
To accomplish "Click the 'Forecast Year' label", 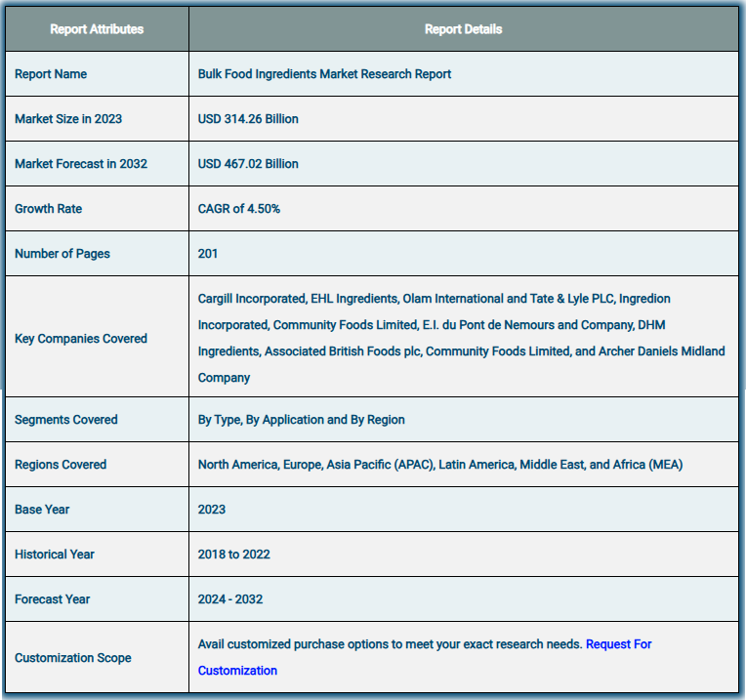I will pyautogui.click(x=53, y=599).
